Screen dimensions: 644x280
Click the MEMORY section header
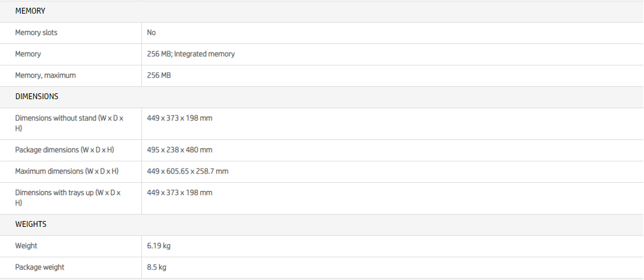[30, 11]
